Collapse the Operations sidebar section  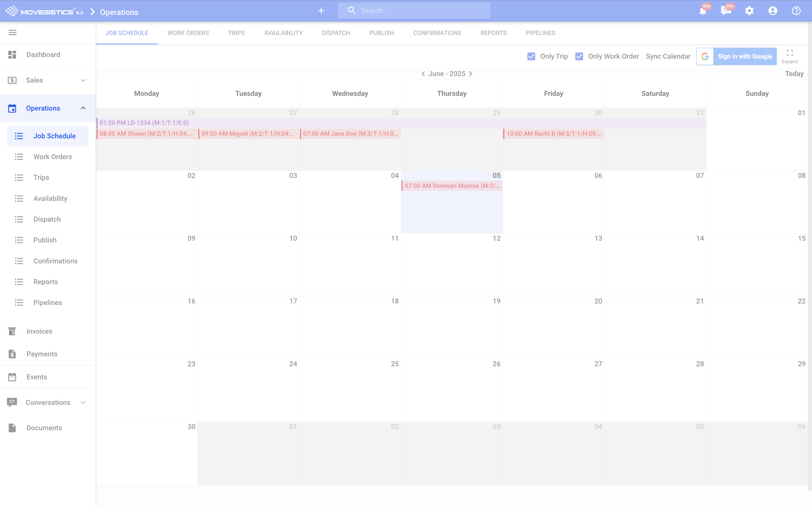click(x=83, y=108)
